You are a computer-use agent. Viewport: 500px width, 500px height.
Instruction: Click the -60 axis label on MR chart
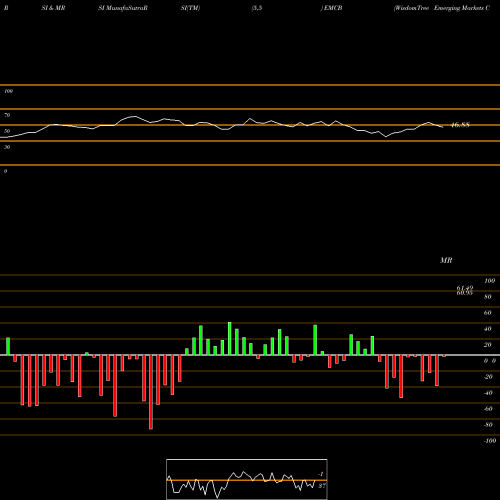pos(488,409)
